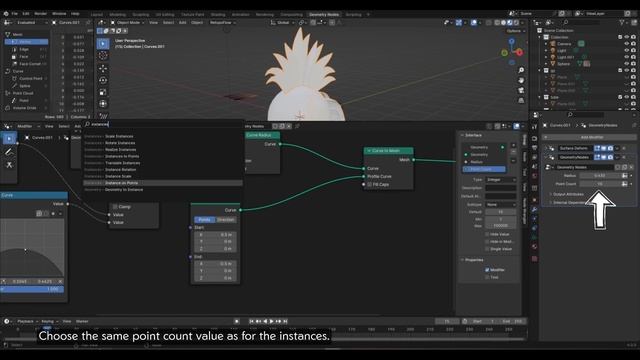This screenshot has height=360, width=640.
Task: Open the Render menu
Action: click(x=40, y=14)
